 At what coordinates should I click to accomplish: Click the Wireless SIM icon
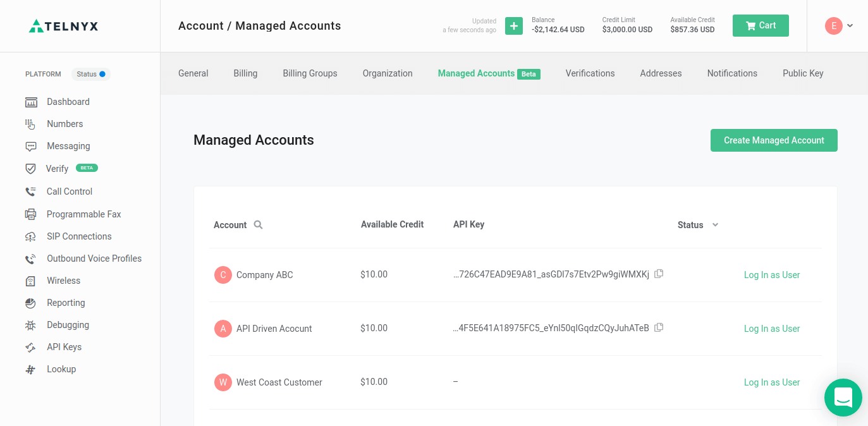[31, 281]
